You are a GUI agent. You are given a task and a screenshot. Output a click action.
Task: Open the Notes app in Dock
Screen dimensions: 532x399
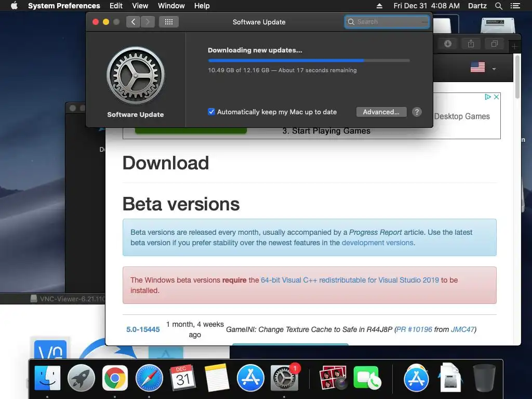coord(217,378)
